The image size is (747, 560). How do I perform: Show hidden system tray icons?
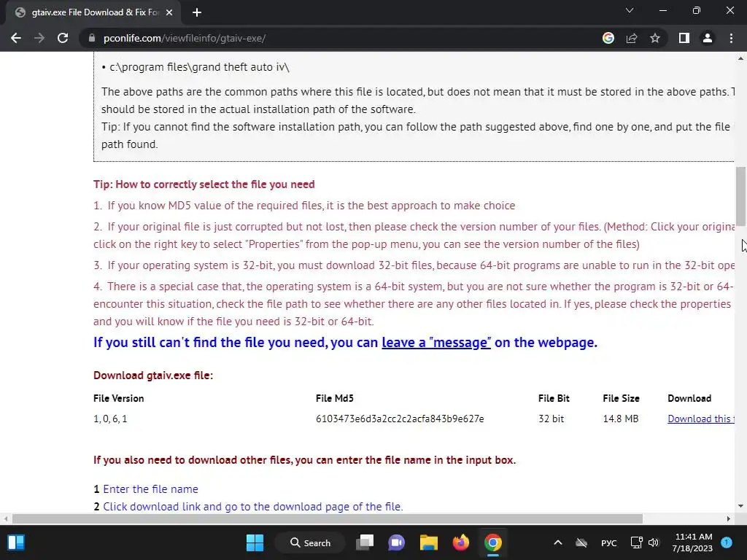tap(558, 542)
